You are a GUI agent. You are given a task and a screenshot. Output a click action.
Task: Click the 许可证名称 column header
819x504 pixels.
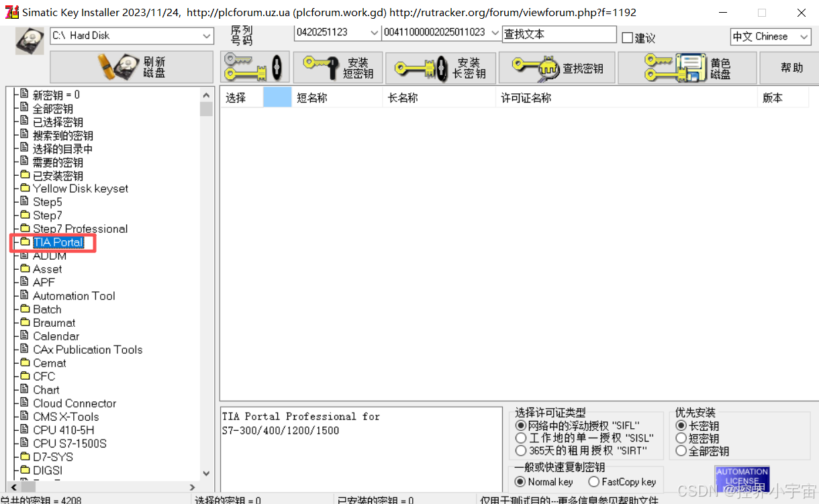[626, 98]
